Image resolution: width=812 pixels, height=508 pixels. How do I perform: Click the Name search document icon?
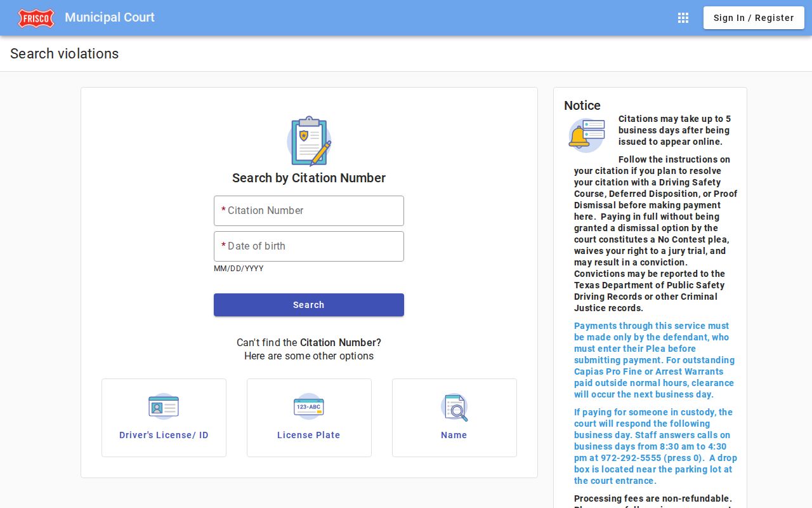point(454,407)
